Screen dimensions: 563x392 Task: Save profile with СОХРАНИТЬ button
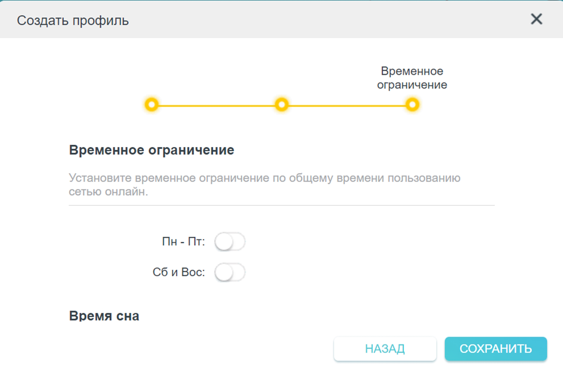point(495,349)
